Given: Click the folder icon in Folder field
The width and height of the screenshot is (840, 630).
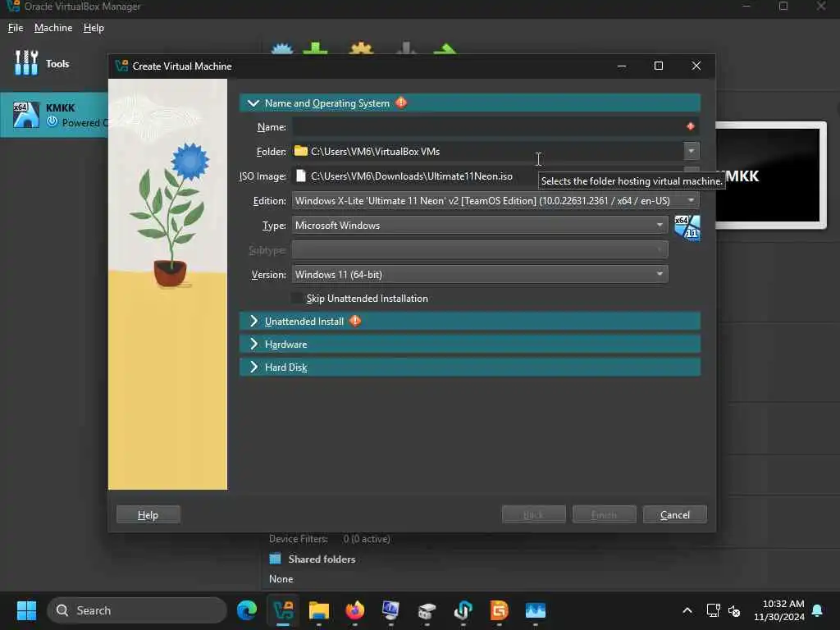Looking at the screenshot, I should coord(301,151).
